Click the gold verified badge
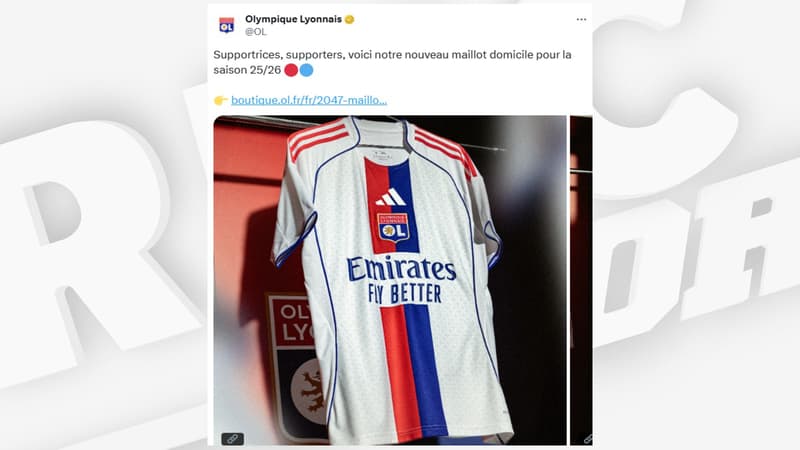This screenshot has height=450, width=800. pyautogui.click(x=349, y=19)
